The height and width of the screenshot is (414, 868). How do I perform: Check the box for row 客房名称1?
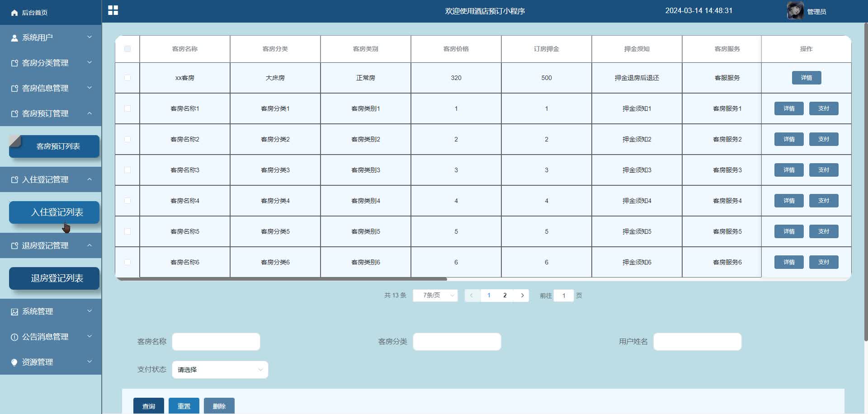[127, 108]
